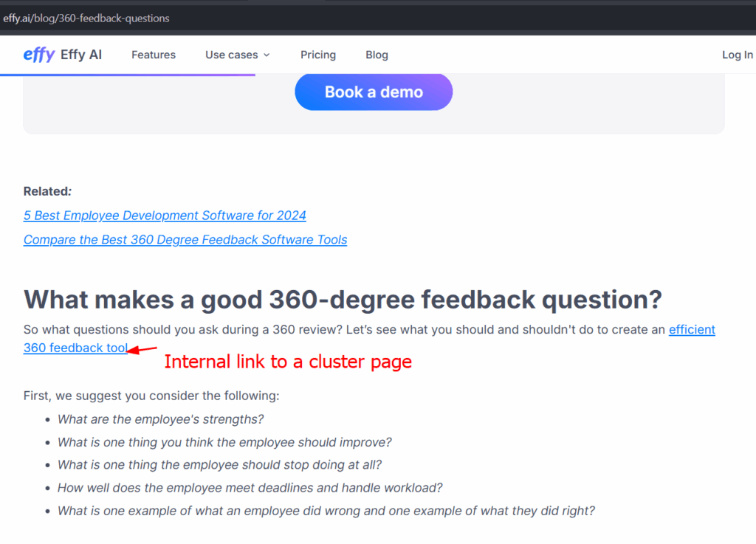
Task: Click 'What is one example of what an employee did wrong' bullet
Action: coord(326,511)
